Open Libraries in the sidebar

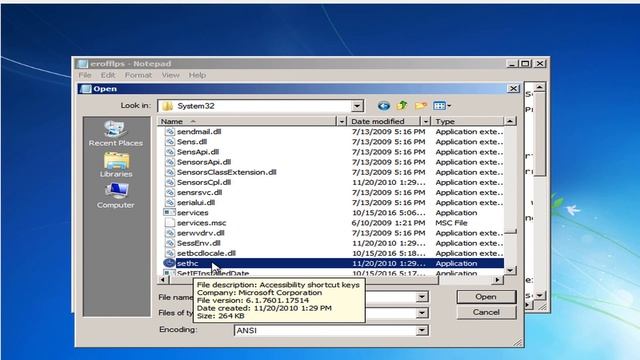point(116,165)
